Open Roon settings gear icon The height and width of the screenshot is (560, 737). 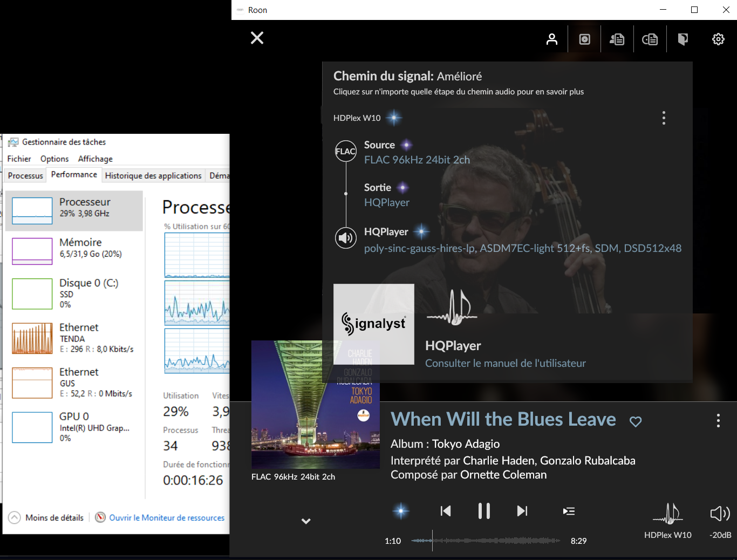[718, 39]
